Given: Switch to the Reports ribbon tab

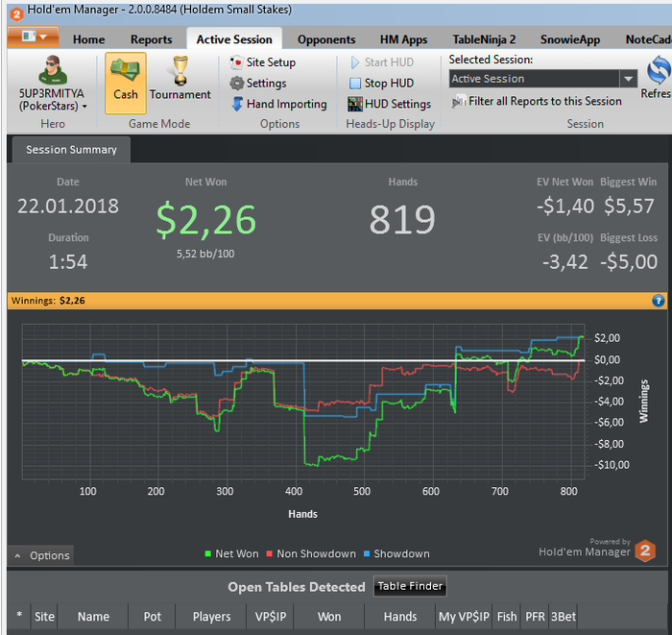Looking at the screenshot, I should tap(152, 39).
